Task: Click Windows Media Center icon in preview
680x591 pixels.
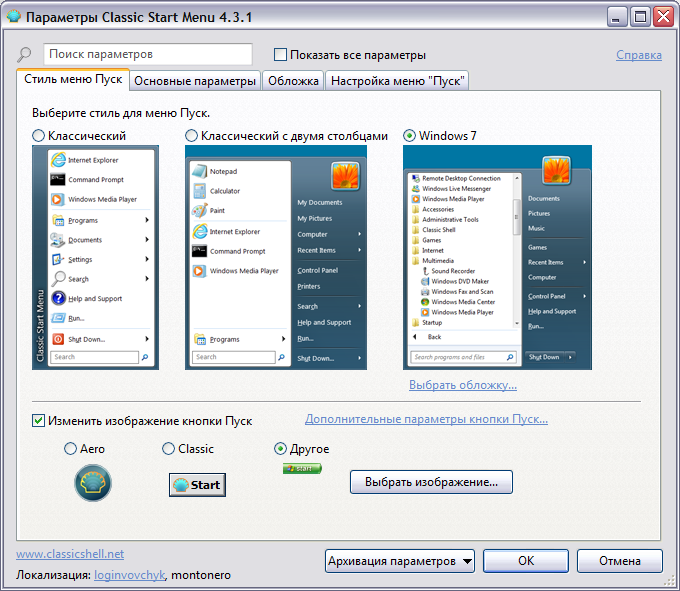Action: click(425, 302)
